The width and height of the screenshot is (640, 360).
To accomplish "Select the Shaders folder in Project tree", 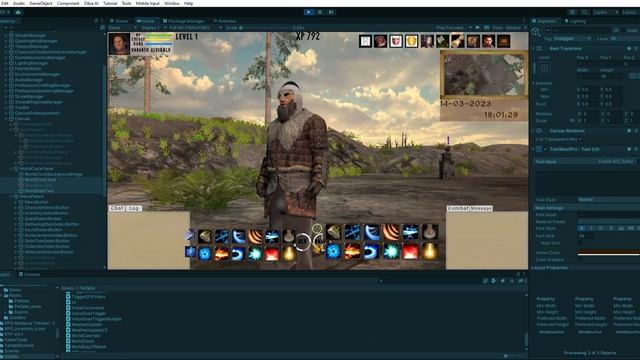I will 18,318.
